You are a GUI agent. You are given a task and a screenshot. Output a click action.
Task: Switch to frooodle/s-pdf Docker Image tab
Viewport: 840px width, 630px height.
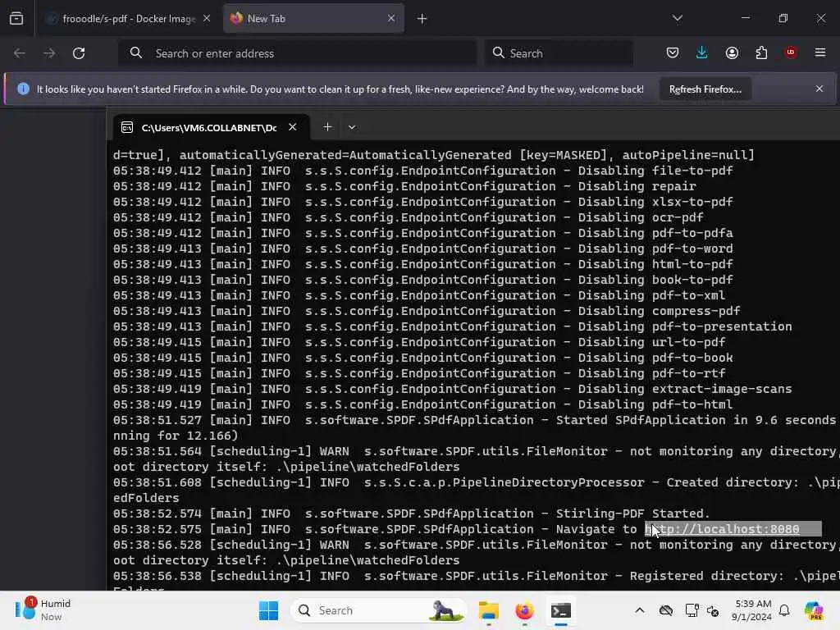[x=127, y=19]
